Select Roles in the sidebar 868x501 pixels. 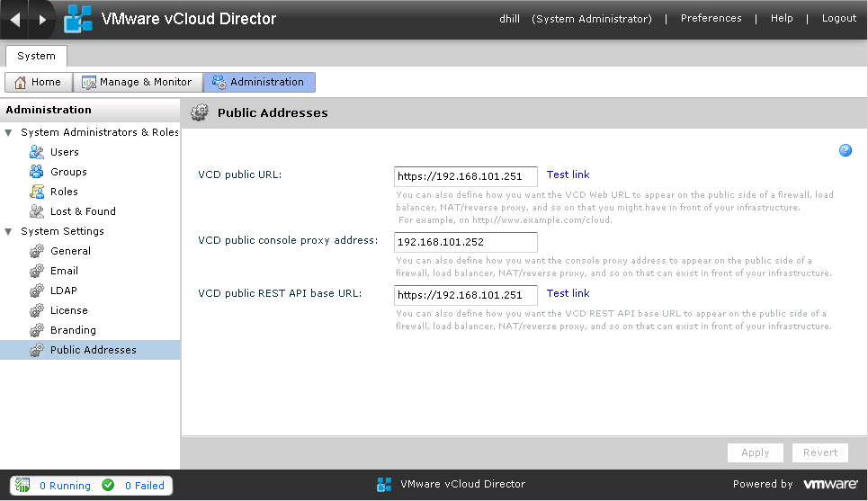click(64, 192)
